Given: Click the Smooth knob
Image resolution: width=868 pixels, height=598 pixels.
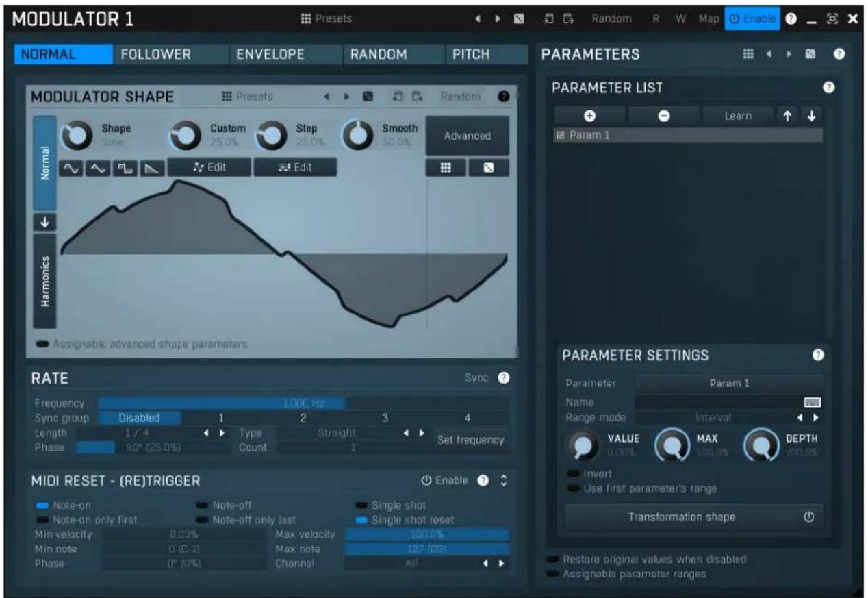Looking at the screenshot, I should pos(355,135).
